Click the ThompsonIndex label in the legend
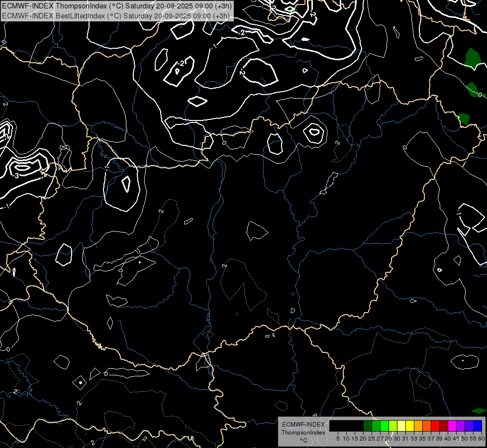Image resolution: width=487 pixels, height=448 pixels. click(303, 433)
